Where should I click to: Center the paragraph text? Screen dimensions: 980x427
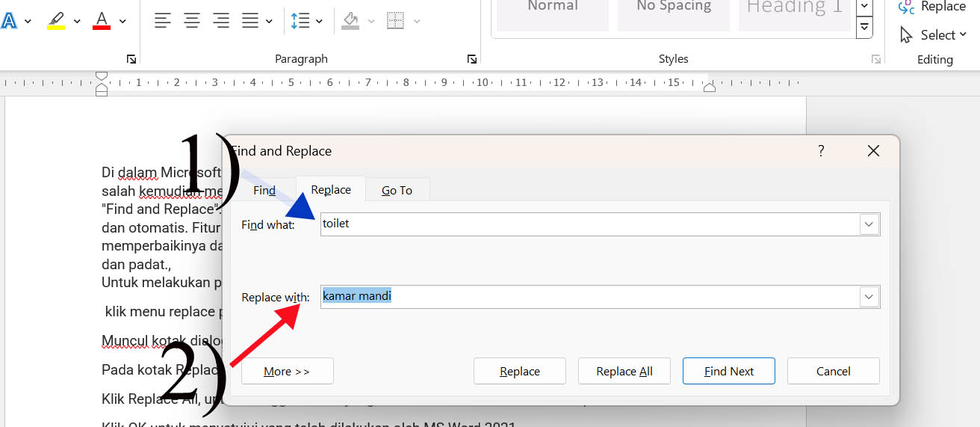pyautogui.click(x=192, y=21)
